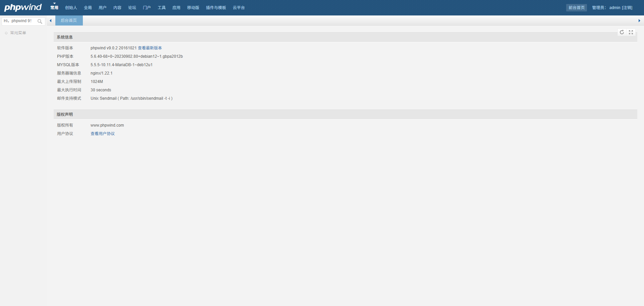
Task: Switch to the 论坛 menu
Action: tap(132, 8)
